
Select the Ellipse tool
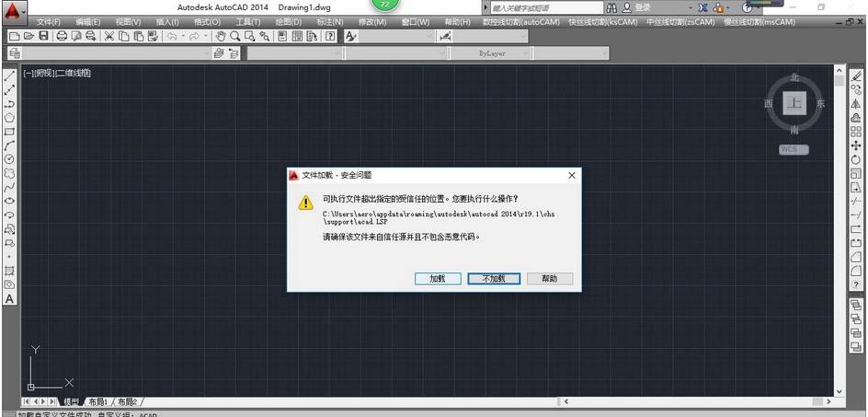click(9, 201)
